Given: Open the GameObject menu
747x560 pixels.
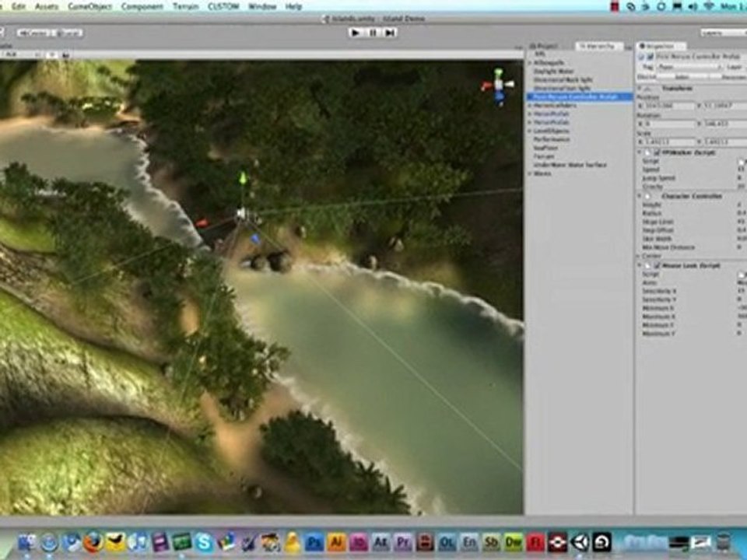Looking at the screenshot, I should 89,6.
